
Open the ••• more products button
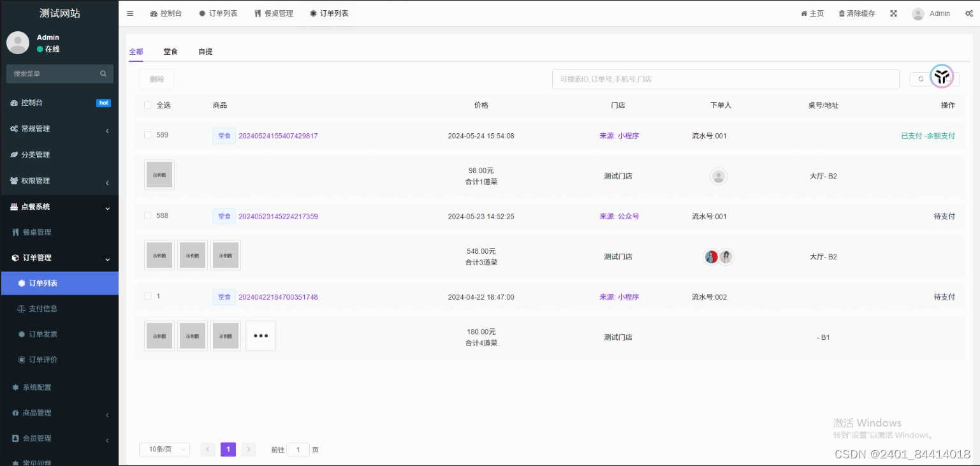[261, 336]
